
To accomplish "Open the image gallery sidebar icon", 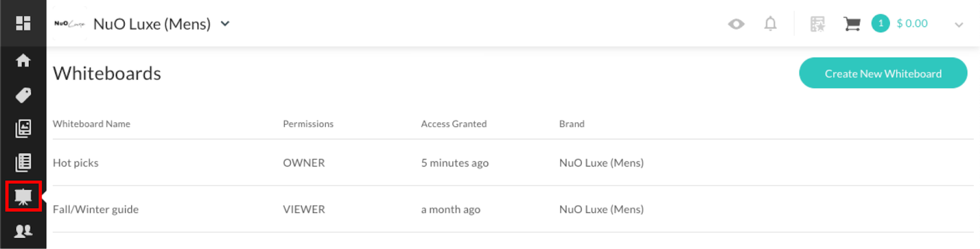I will pyautogui.click(x=23, y=128).
